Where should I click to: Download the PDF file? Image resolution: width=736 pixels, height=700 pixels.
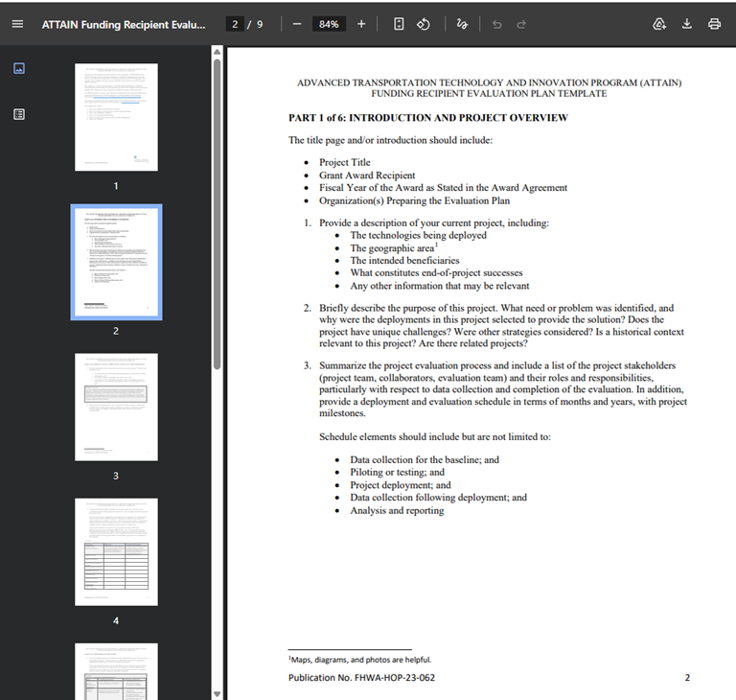click(687, 24)
